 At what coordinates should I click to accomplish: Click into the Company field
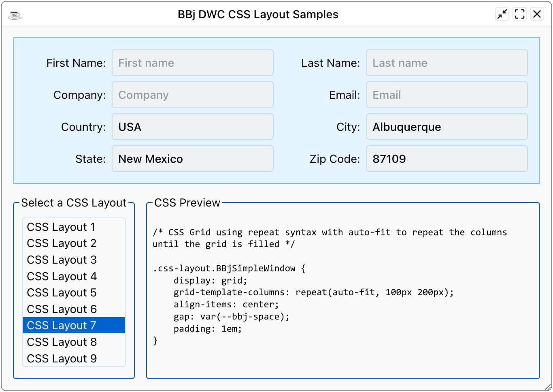coord(192,95)
